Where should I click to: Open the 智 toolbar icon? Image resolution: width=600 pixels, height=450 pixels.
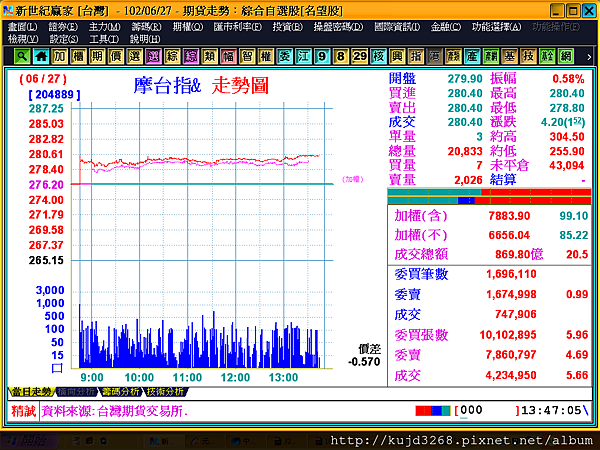(x=247, y=56)
